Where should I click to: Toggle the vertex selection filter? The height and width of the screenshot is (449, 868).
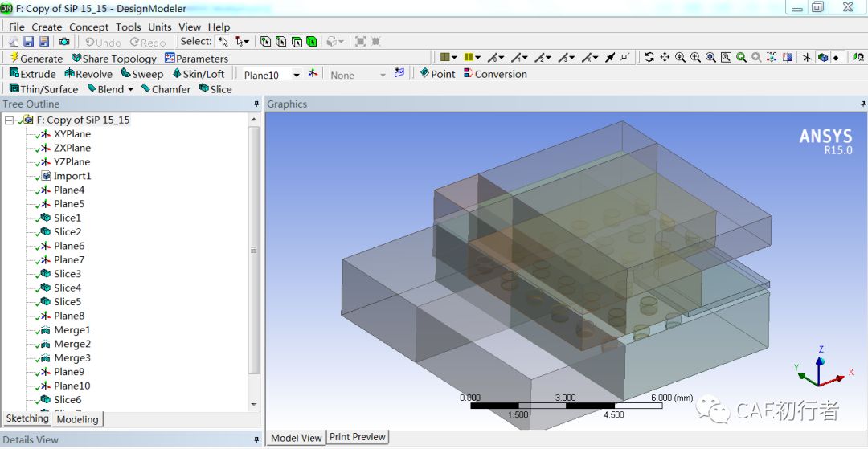point(266,42)
